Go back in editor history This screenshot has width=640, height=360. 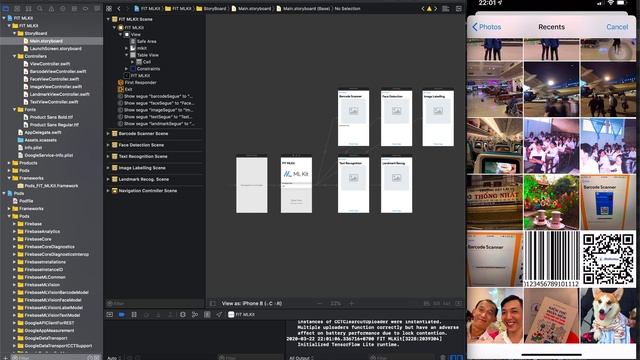click(x=119, y=8)
